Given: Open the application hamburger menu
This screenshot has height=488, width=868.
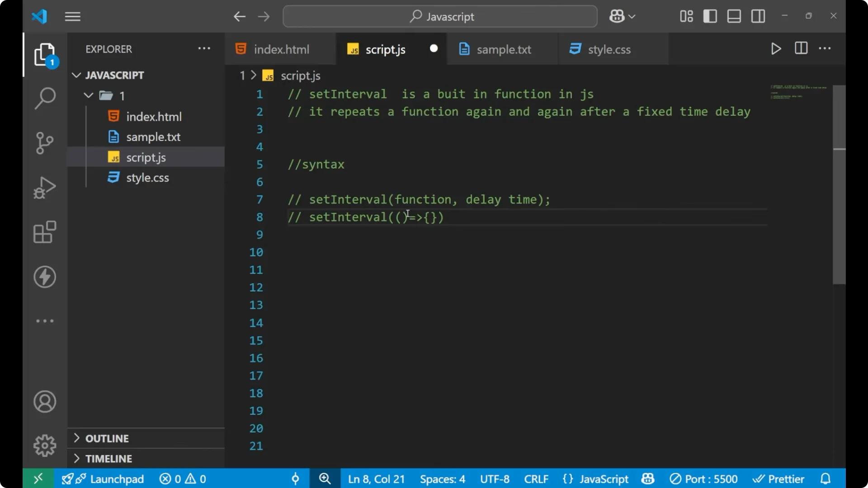Looking at the screenshot, I should click(72, 16).
